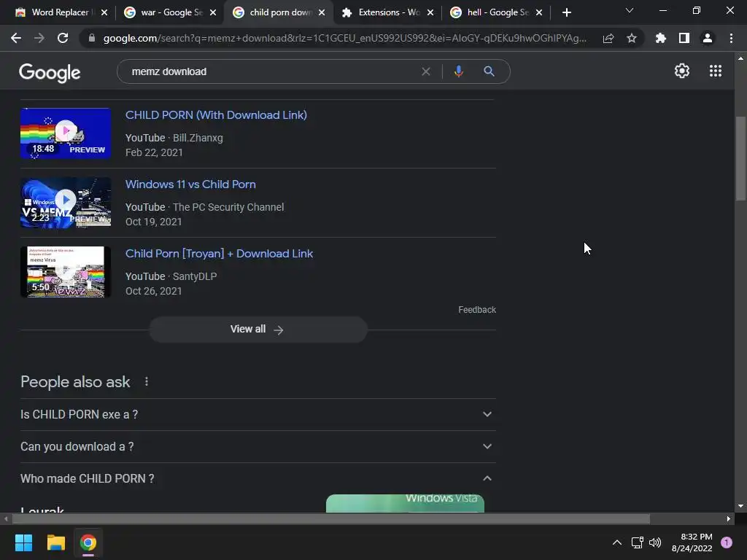Open the Google apps grid
The height and width of the screenshot is (560, 747).
[x=716, y=71]
